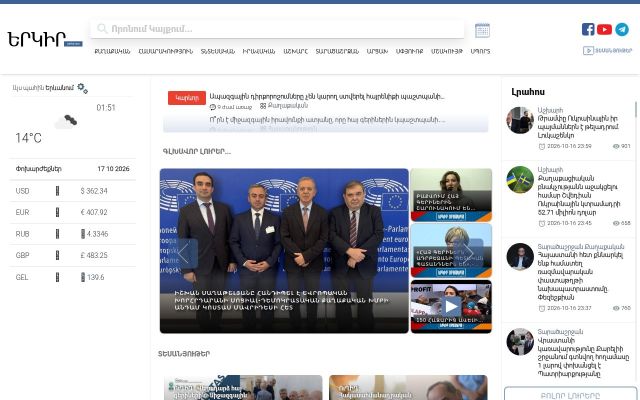The width and height of the screenshot is (640, 400).
Task: Click view count eye icon showing 658
Action: click(x=616, y=223)
